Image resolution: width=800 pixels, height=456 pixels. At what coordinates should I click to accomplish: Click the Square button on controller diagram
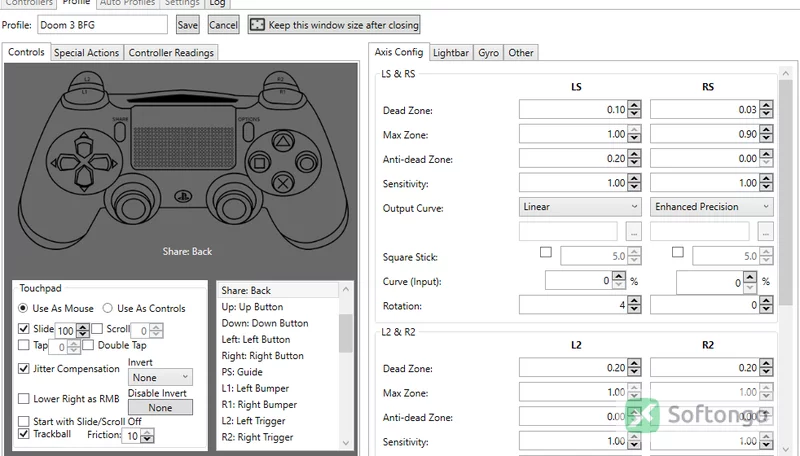point(259,163)
